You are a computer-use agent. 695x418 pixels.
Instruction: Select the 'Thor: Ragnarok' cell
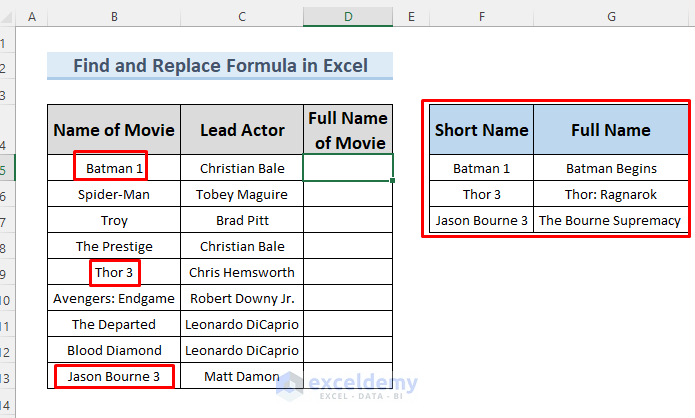pos(610,194)
